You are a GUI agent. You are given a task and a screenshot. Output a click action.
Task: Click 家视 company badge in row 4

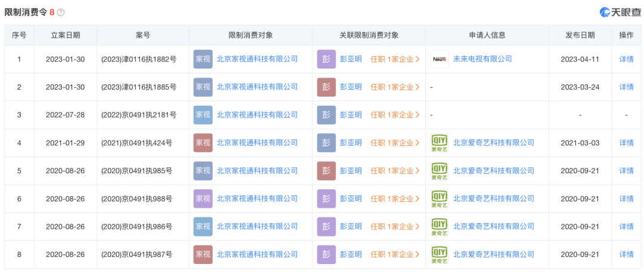tap(203, 143)
